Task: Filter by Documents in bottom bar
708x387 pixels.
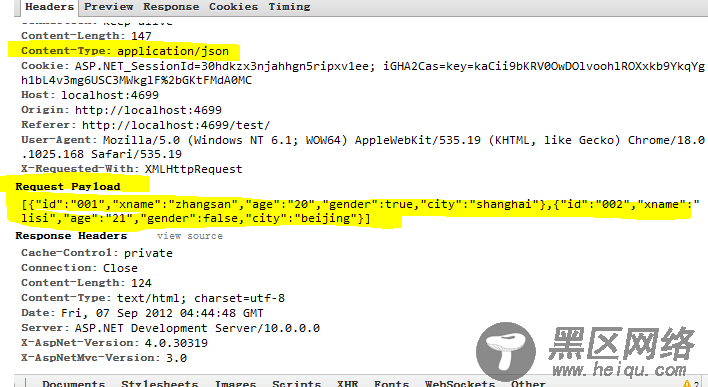Action: (74, 383)
